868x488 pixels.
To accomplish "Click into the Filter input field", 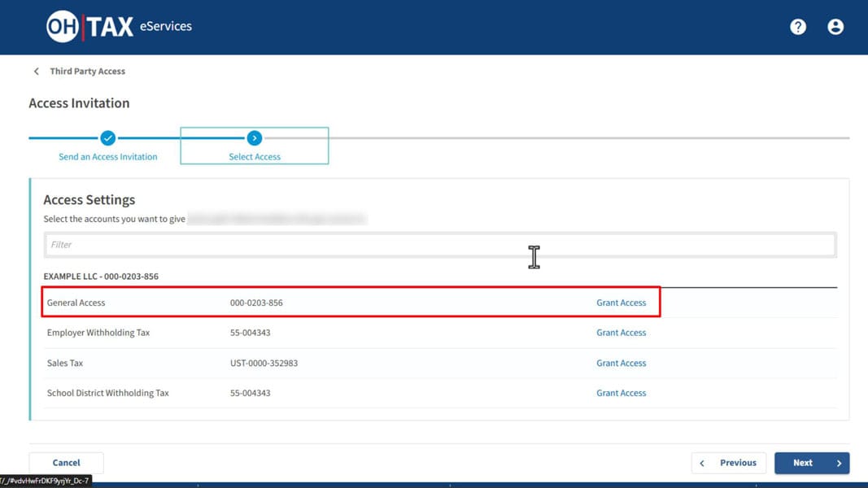I will (440, 245).
